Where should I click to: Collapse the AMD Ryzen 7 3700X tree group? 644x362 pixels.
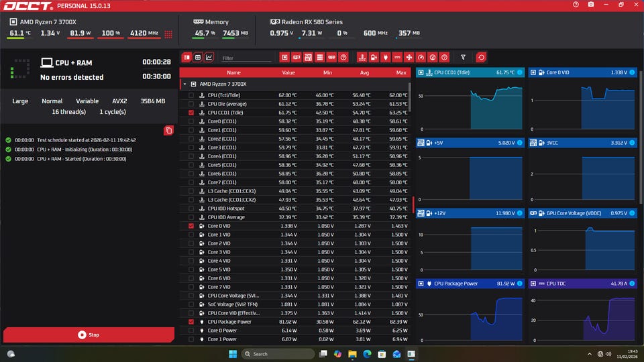(x=185, y=84)
